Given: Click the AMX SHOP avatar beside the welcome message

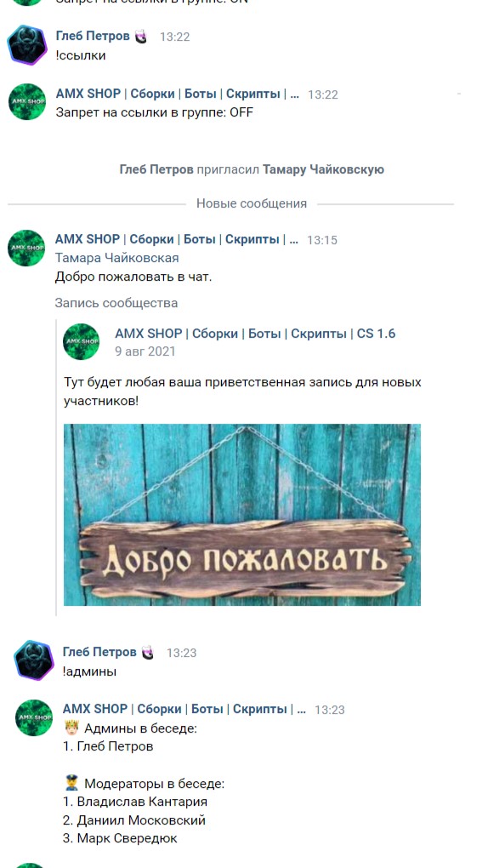Looking at the screenshot, I should (x=26, y=248).
